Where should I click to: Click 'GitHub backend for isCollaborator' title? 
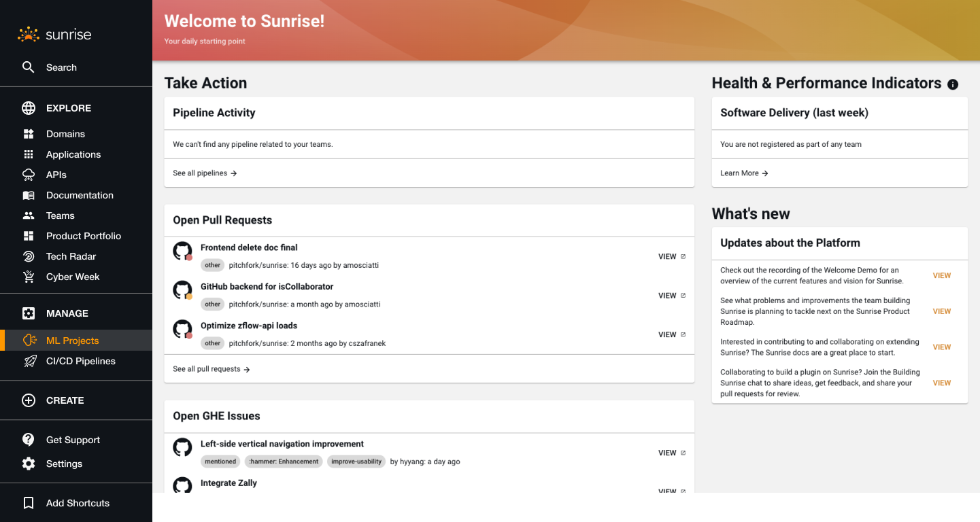(x=267, y=287)
